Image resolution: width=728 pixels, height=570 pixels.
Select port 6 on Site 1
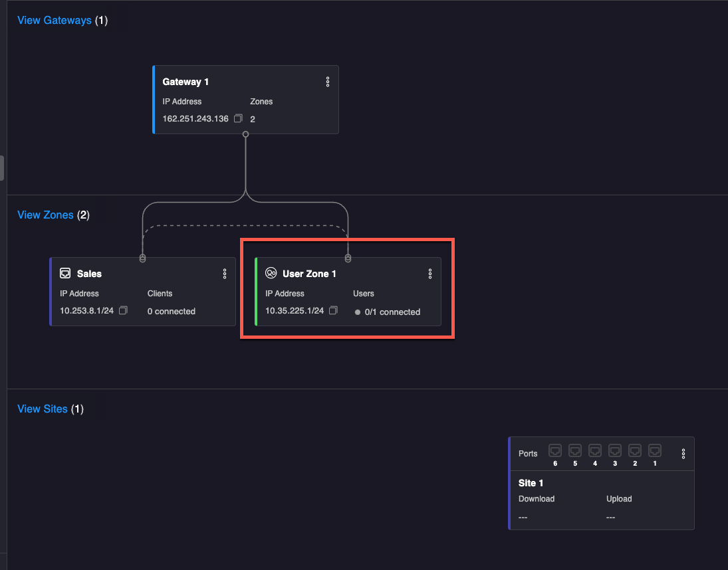(555, 450)
